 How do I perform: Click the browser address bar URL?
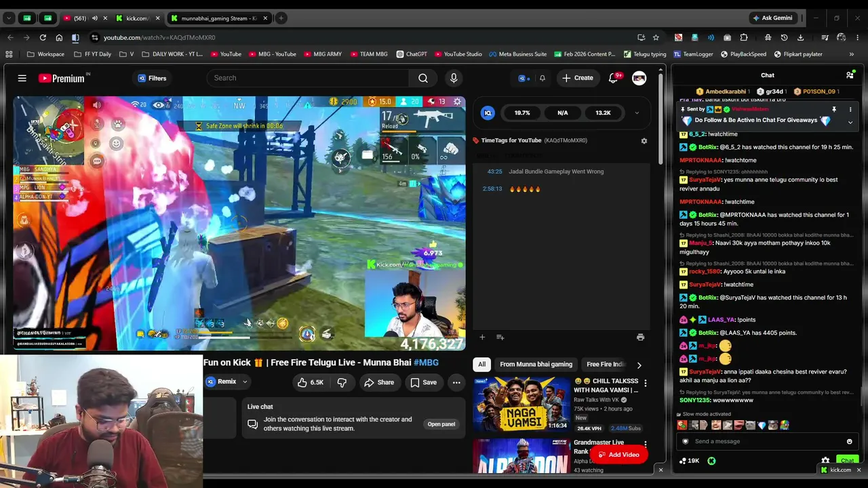[159, 37]
